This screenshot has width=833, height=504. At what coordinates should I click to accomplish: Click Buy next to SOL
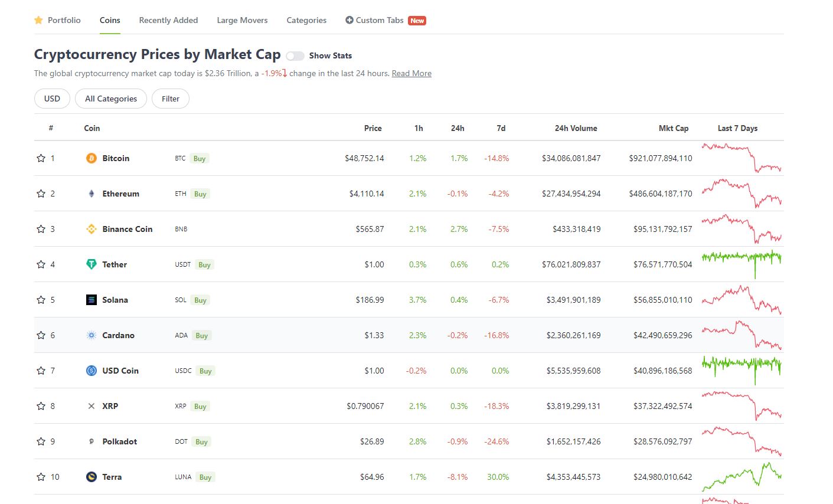[200, 300]
